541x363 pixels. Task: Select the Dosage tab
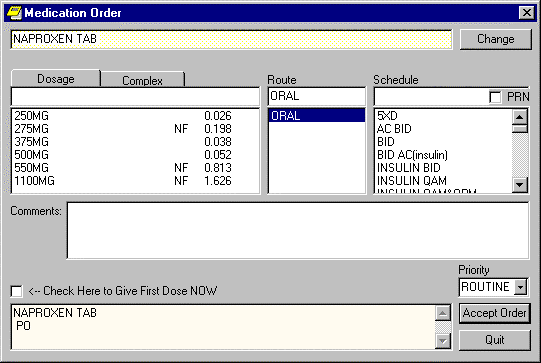tap(56, 79)
